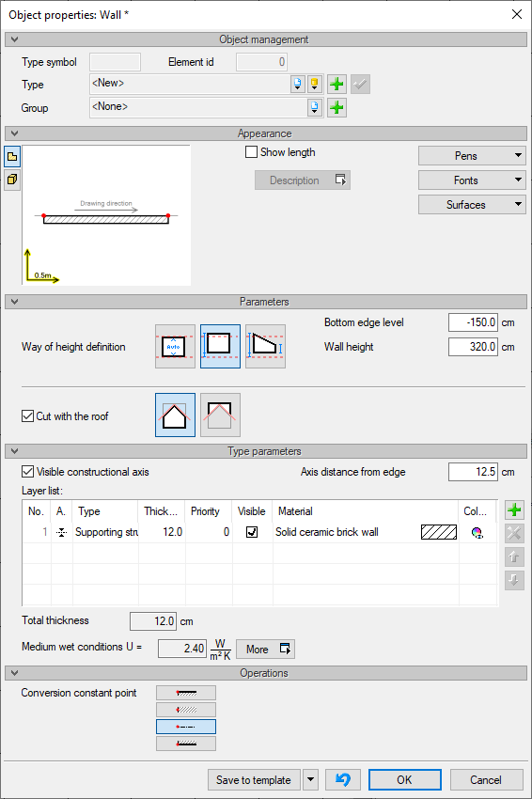Click the Wall height input field
This screenshot has width=532, height=799.
click(x=473, y=347)
